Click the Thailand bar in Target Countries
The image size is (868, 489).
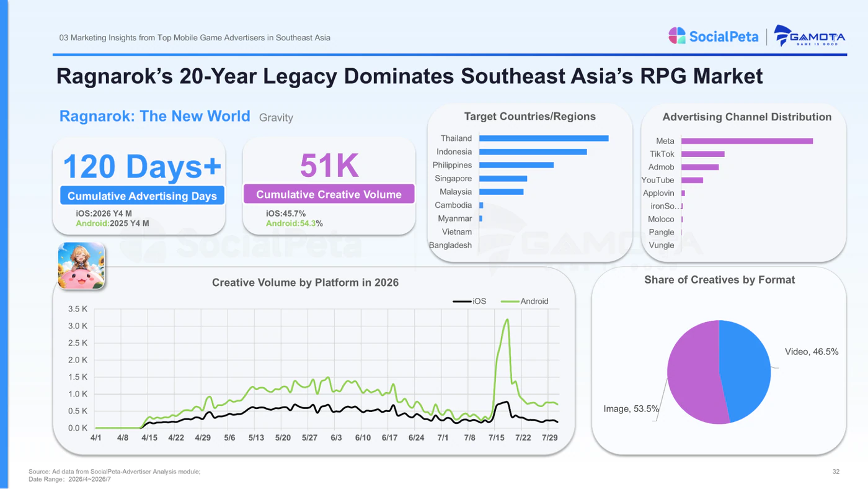pos(544,138)
